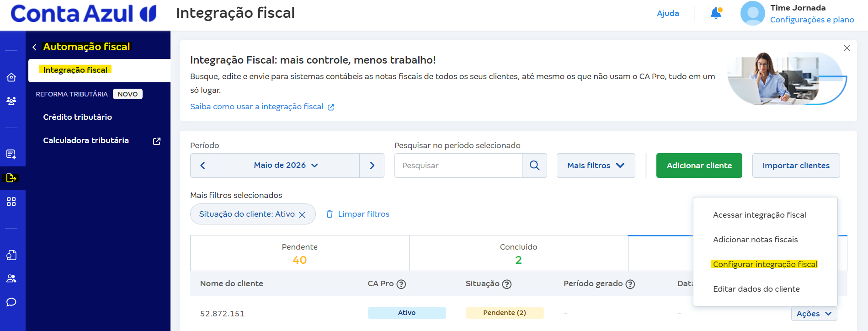Remove the Situação do cliente: Ativo filter
This screenshot has width=868, height=331.
(x=302, y=214)
